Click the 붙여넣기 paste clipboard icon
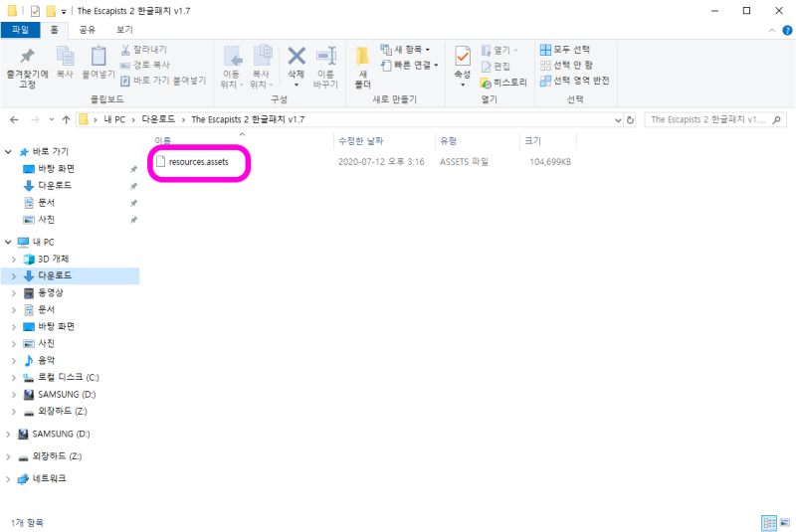The width and height of the screenshot is (796, 532). click(x=99, y=56)
